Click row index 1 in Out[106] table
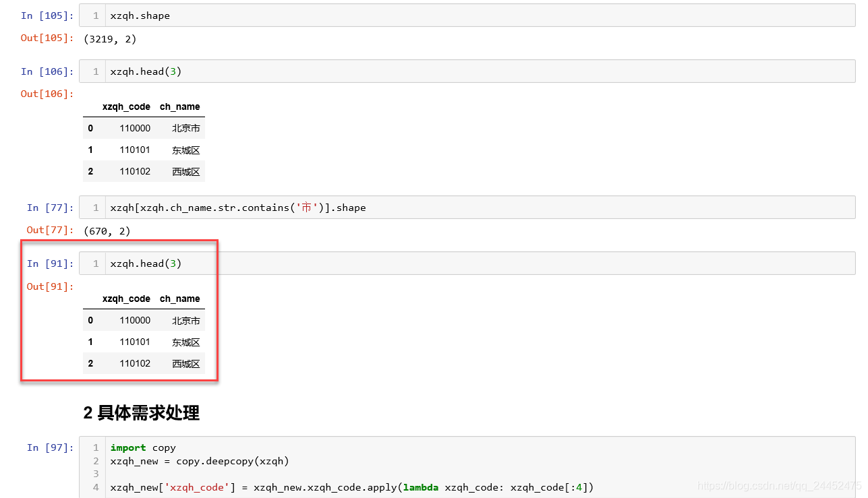Screen dimensions: 868x498 pos(90,150)
